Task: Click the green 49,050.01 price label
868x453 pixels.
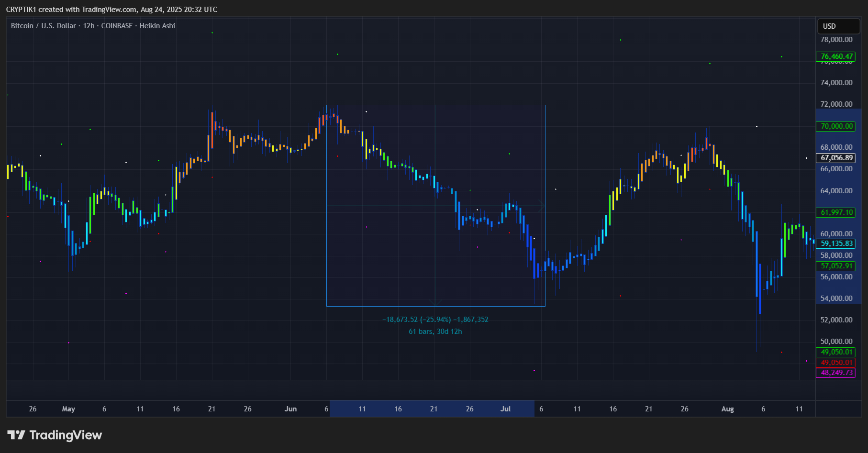Action: pyautogui.click(x=836, y=352)
